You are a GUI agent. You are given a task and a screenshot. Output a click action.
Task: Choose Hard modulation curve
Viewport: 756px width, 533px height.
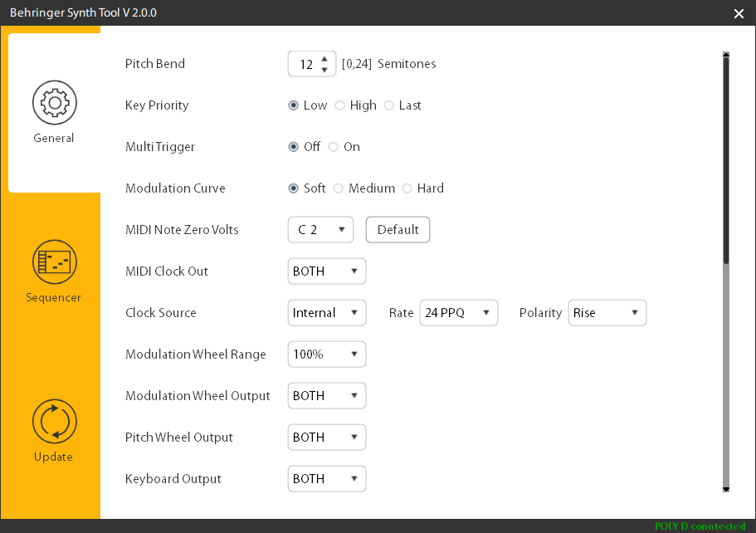(x=407, y=188)
